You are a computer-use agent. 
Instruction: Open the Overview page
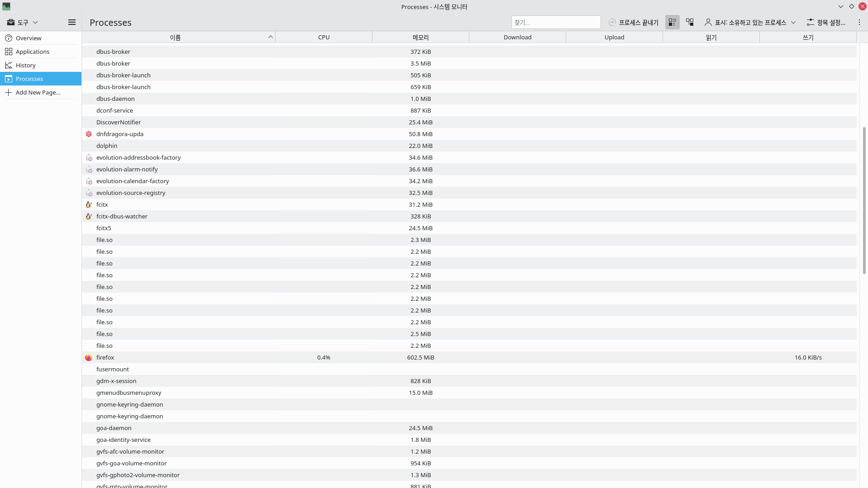41,38
